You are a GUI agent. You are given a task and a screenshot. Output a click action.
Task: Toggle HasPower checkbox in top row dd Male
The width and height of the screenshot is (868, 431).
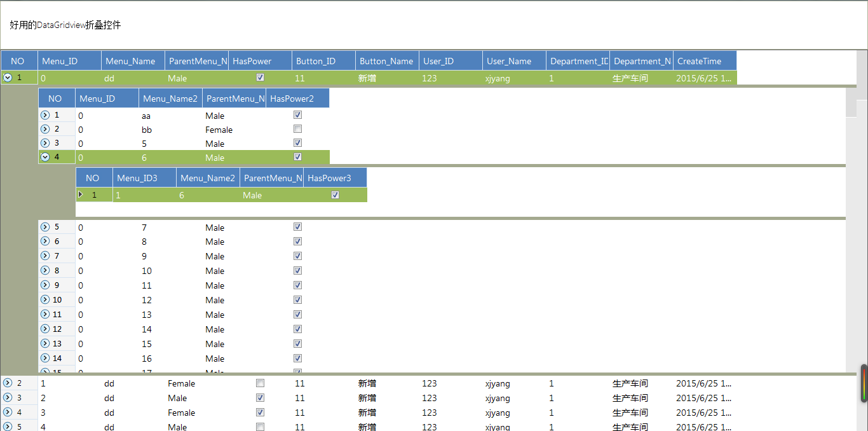point(260,78)
